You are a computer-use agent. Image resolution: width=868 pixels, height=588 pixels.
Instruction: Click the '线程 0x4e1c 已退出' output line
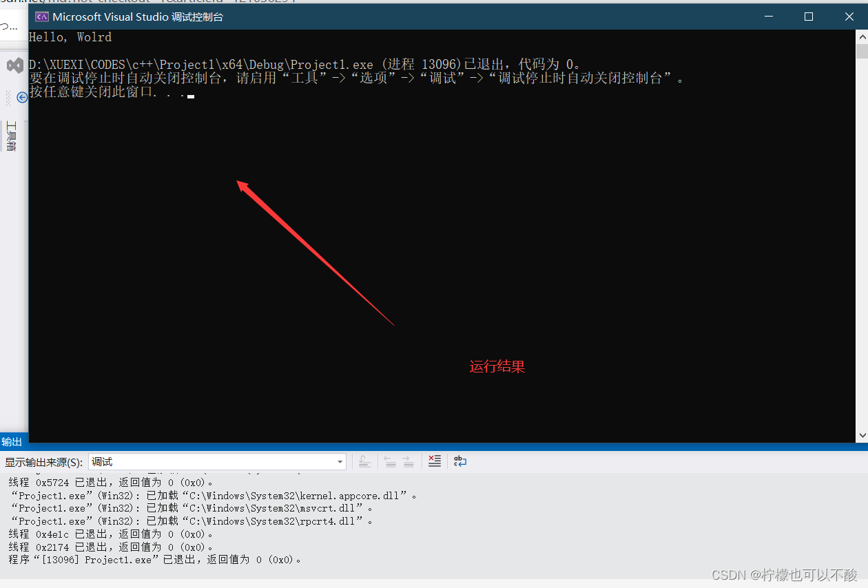[x=111, y=534]
